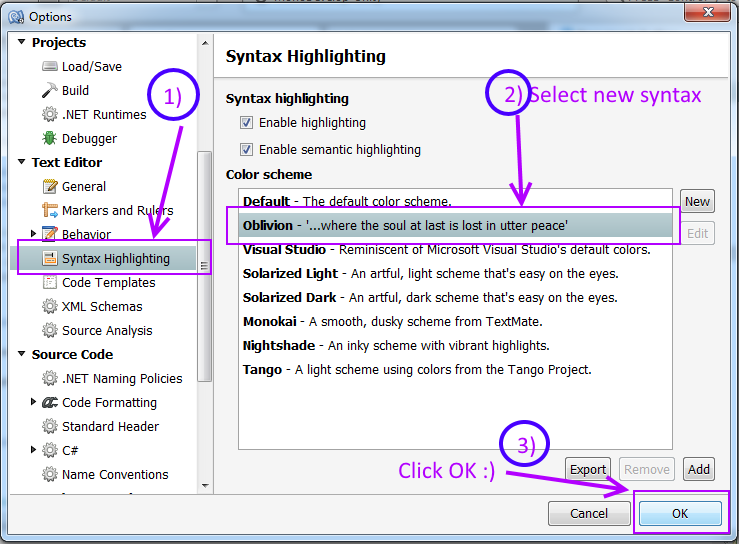Select the Nightshade color scheme
739x544 pixels.
pos(455,346)
